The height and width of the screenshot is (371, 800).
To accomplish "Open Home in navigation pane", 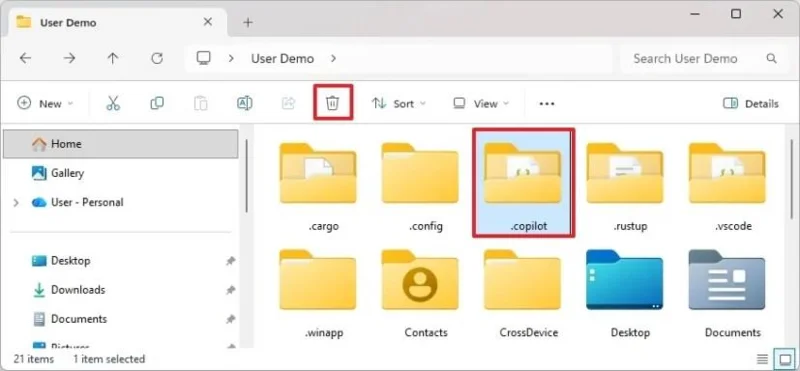I will coord(120,144).
